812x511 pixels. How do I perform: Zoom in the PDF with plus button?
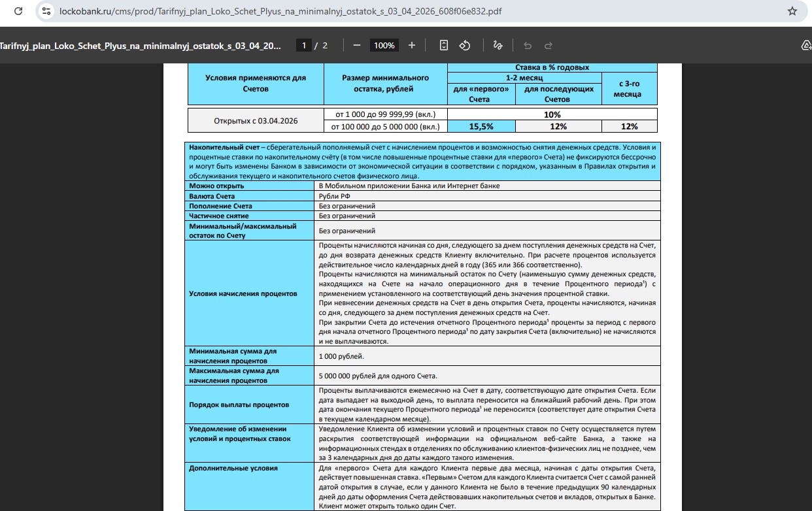point(412,45)
